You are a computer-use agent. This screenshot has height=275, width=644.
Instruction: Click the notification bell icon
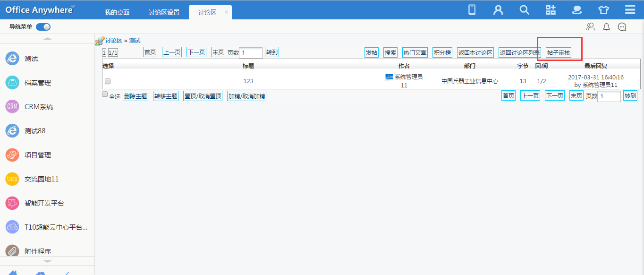pos(607,27)
